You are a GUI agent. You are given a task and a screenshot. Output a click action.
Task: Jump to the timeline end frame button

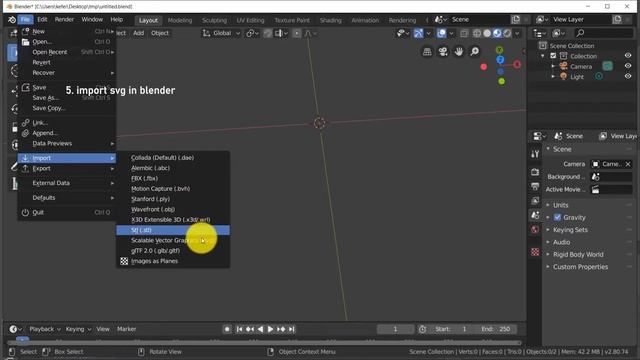[291, 329]
